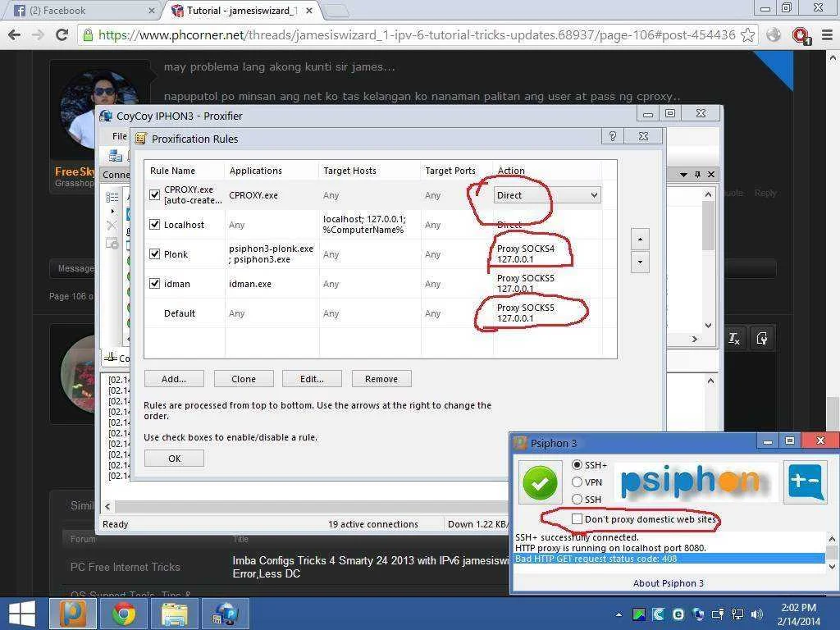Move selected rule up with arrow
Viewport: 840px width, 630px height.
click(640, 239)
